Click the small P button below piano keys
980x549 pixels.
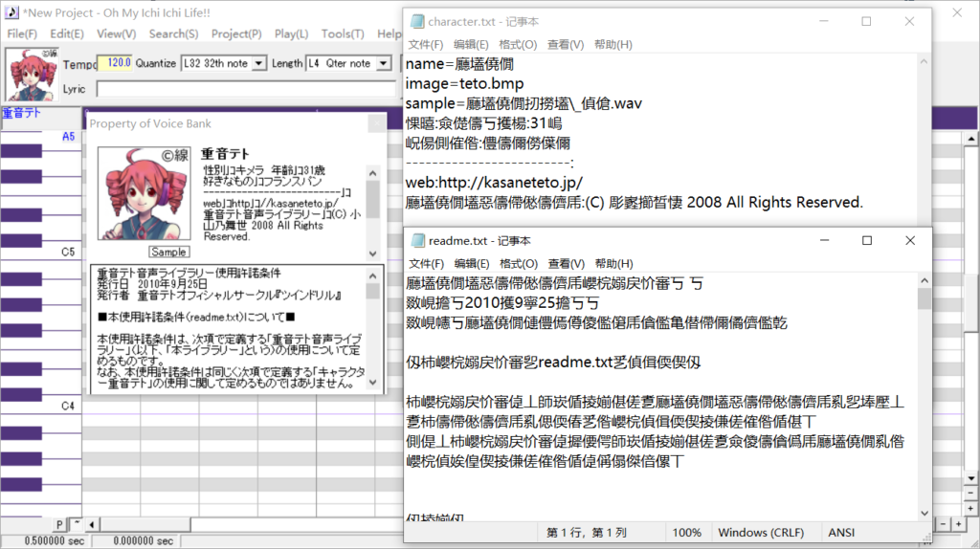tap(59, 524)
